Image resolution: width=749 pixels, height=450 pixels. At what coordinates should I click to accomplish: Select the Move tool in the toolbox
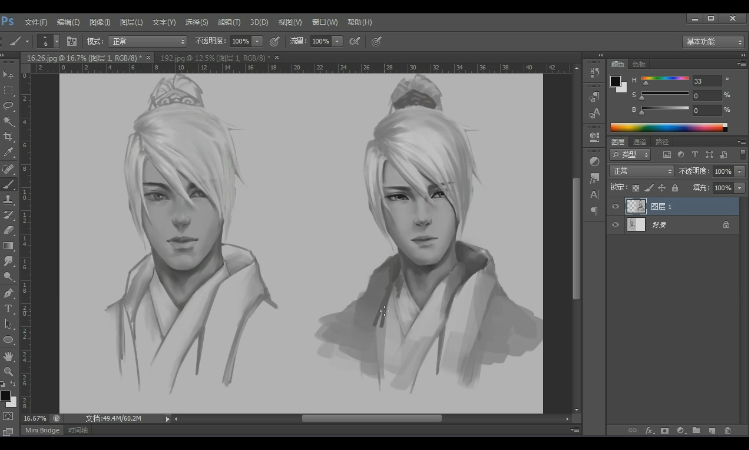[x=8, y=75]
